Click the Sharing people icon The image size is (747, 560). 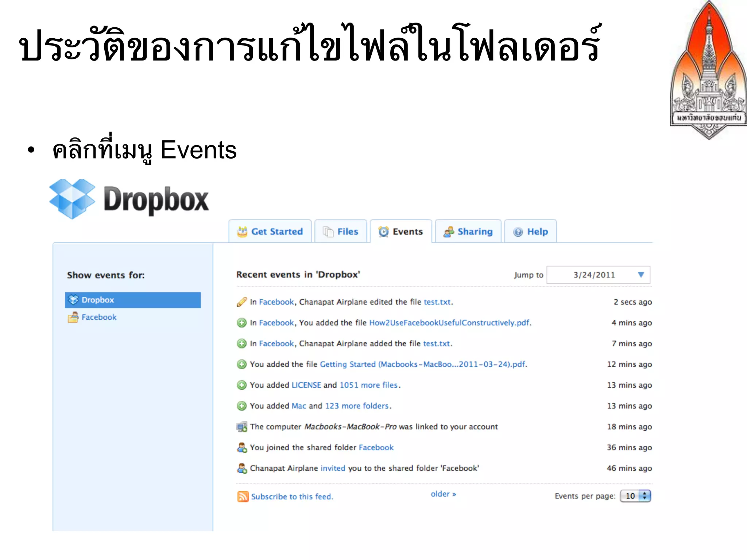click(449, 232)
